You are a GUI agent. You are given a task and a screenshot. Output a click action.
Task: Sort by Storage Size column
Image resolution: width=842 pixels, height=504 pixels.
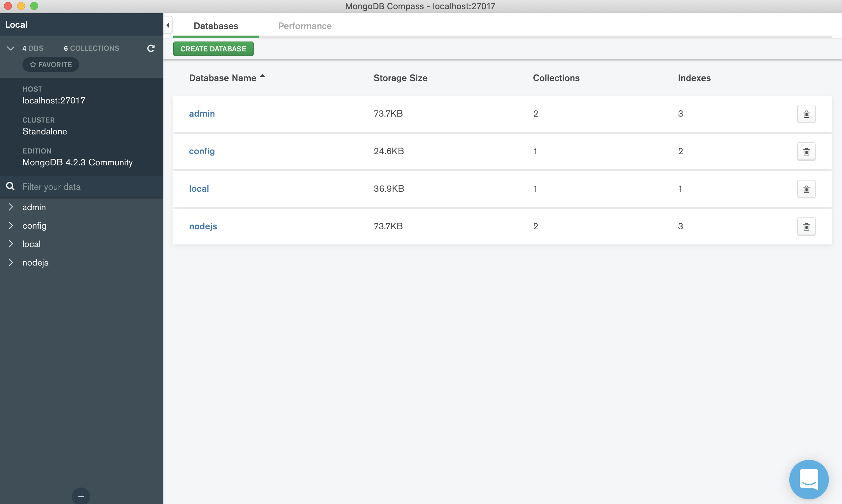(400, 78)
